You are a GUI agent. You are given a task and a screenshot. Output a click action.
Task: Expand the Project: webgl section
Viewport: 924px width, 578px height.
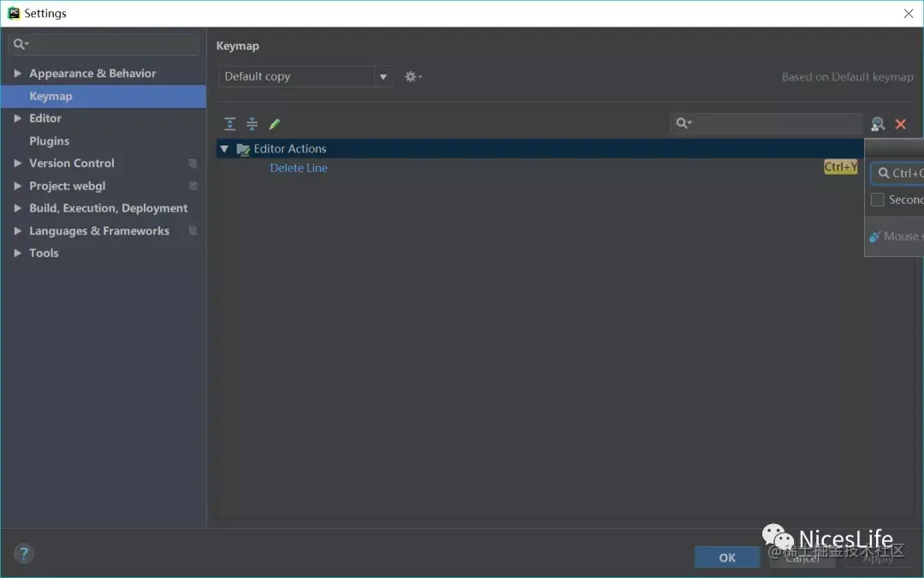tap(18, 186)
